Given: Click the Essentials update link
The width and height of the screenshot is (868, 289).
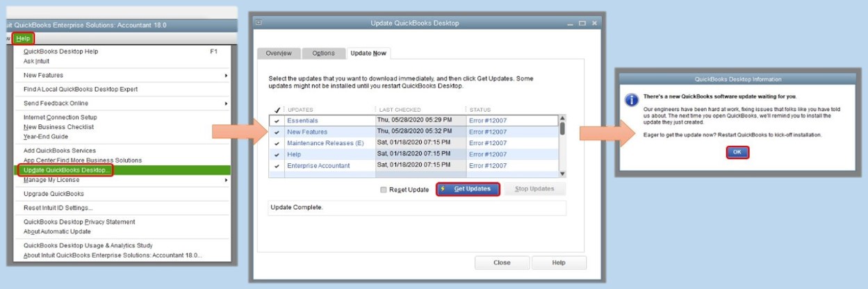Looking at the screenshot, I should pyautogui.click(x=302, y=121).
